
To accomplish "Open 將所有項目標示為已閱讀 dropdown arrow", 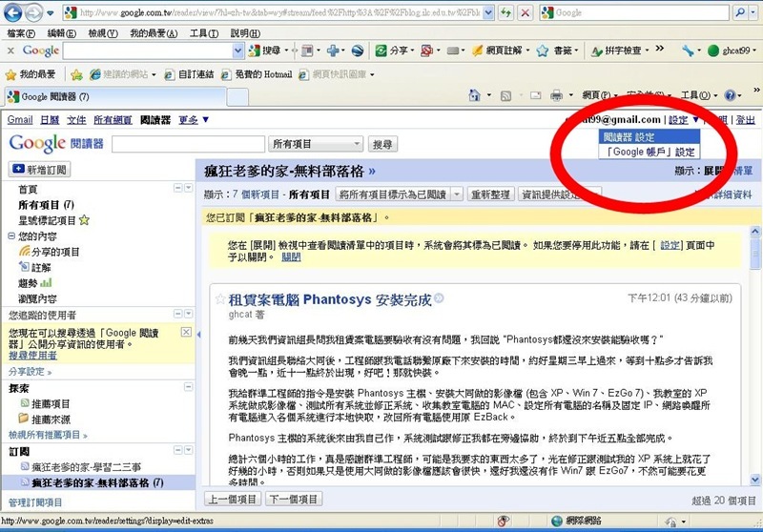I will pyautogui.click(x=457, y=194).
